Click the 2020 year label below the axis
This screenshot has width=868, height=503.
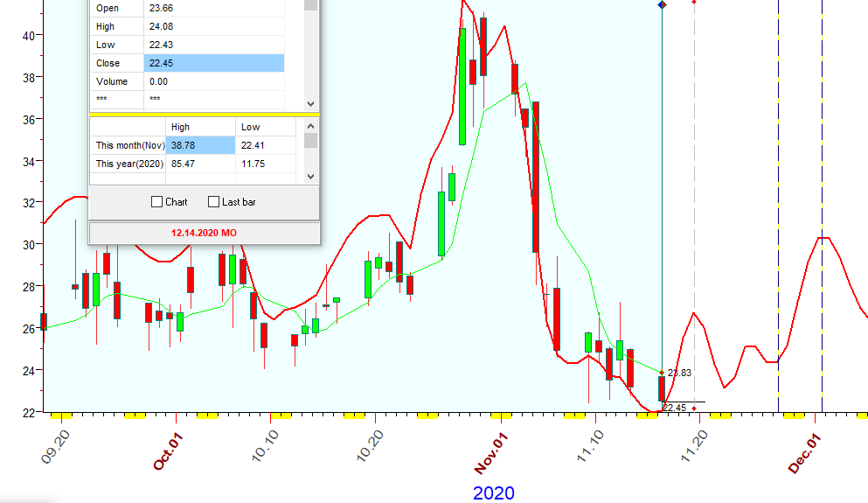pyautogui.click(x=494, y=493)
